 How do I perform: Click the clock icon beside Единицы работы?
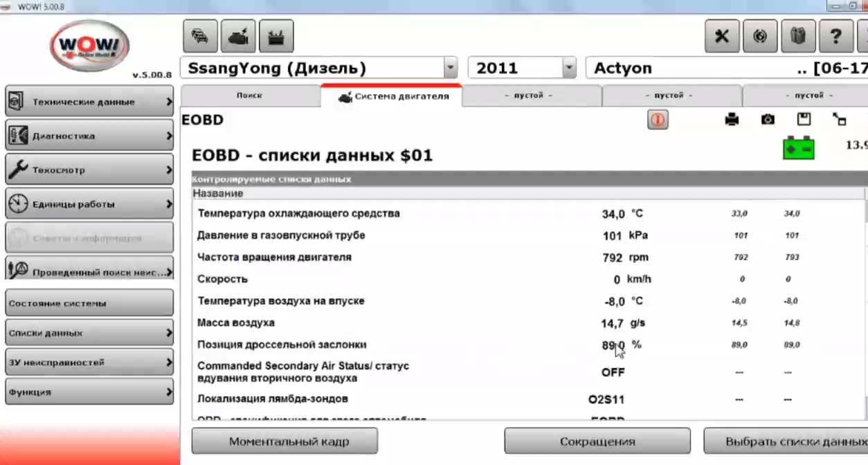click(x=18, y=204)
